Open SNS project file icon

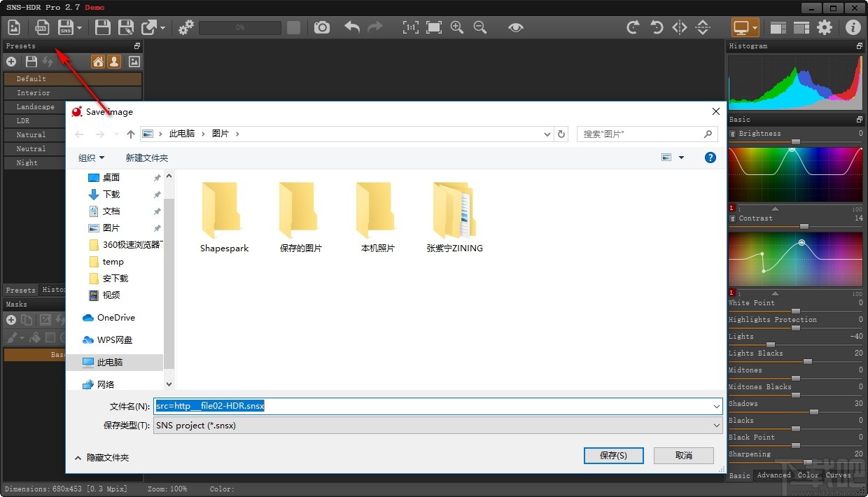pyautogui.click(x=42, y=27)
